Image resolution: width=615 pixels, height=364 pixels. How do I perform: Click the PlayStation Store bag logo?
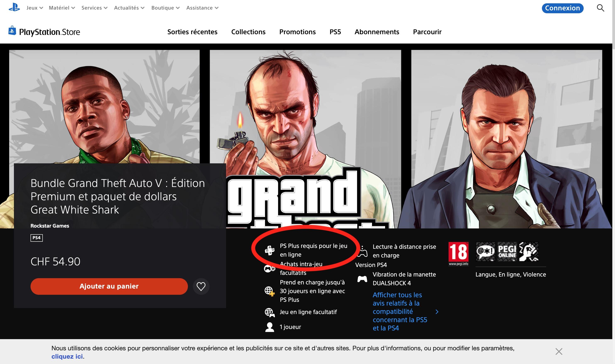click(x=12, y=31)
